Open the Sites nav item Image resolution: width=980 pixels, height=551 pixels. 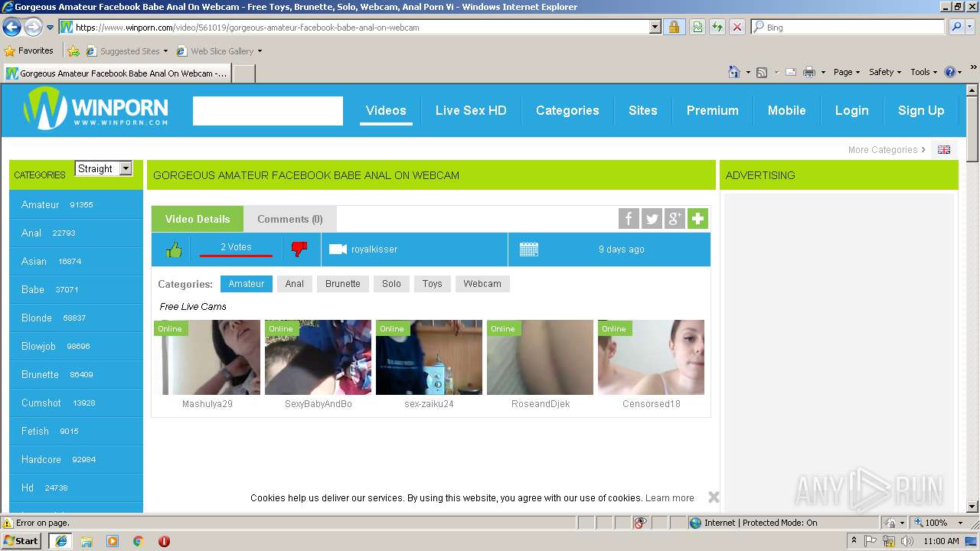point(643,110)
